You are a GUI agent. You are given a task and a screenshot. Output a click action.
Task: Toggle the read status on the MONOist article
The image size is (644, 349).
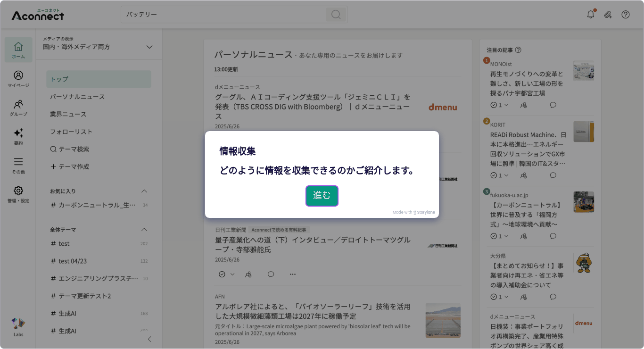click(x=493, y=105)
